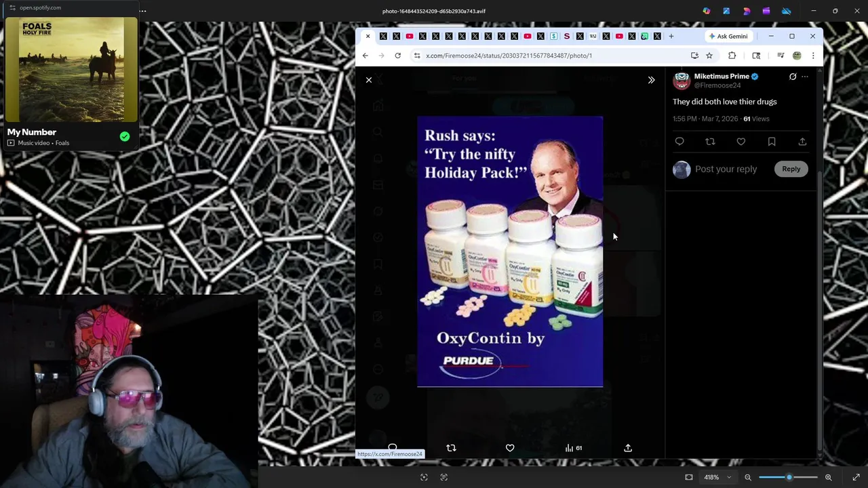Open the browser extensions puzzle icon
The height and width of the screenshot is (488, 868).
[732, 56]
